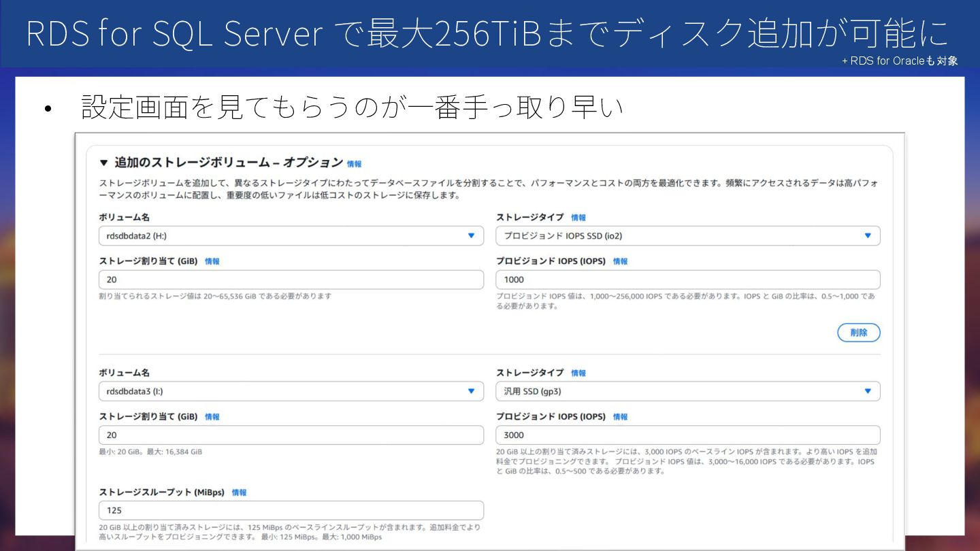
Task: Click first ボリューム名 label above rdsdbdata2
Action: 124,218
